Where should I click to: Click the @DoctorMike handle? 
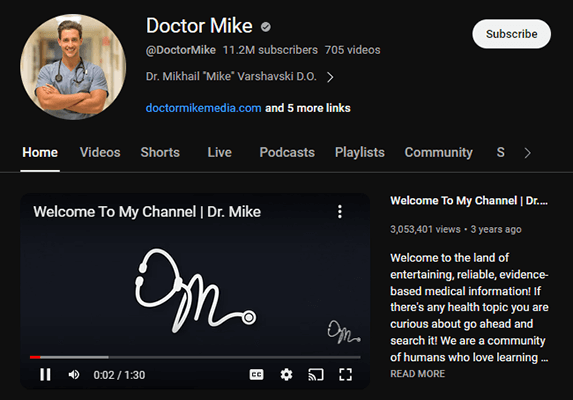[181, 50]
